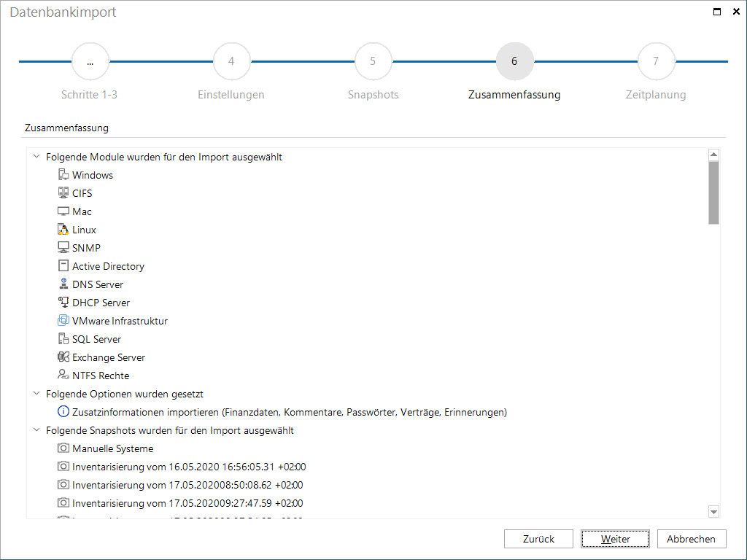Select the 'Linux' row text

tap(84, 230)
